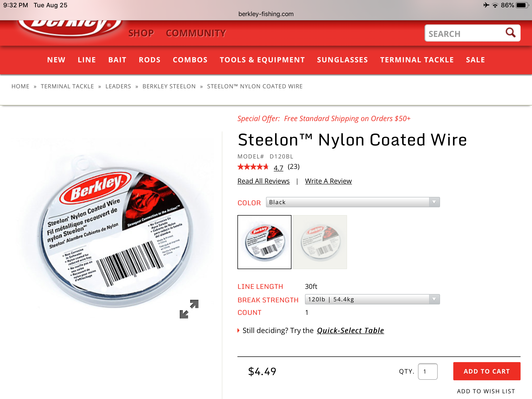This screenshot has width=532, height=399.
Task: Click the quantity input field
Action: point(428,371)
